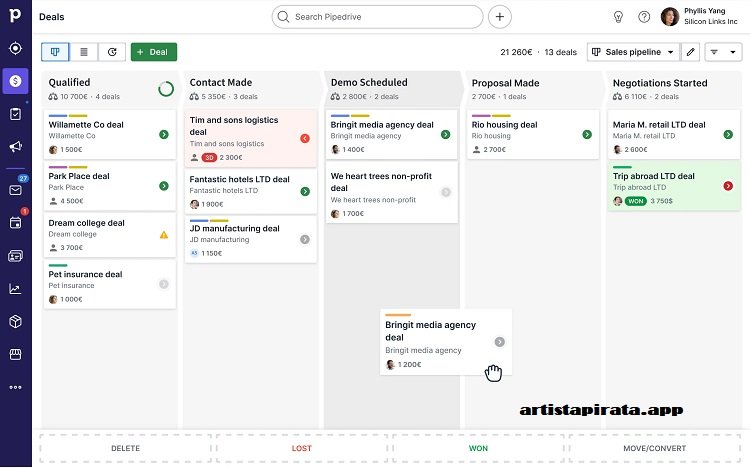Click grey activity icon on JD manufacturing deal
The width and height of the screenshot is (750, 468).
[x=305, y=239]
